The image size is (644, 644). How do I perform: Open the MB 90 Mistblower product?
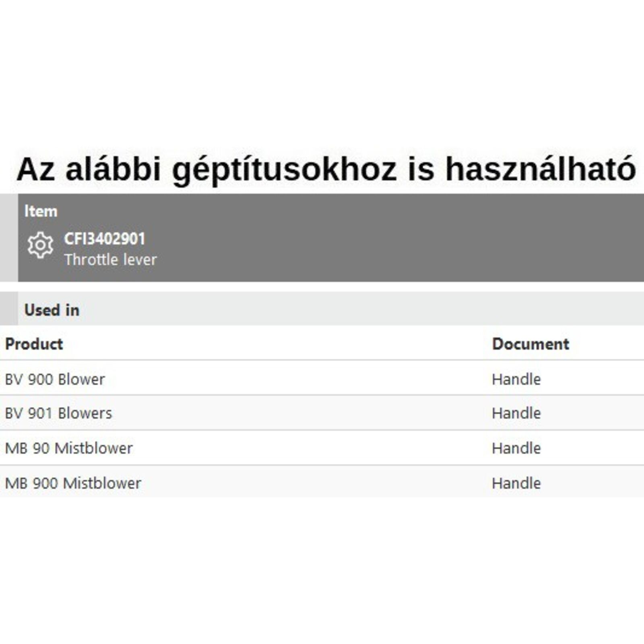pos(69,448)
